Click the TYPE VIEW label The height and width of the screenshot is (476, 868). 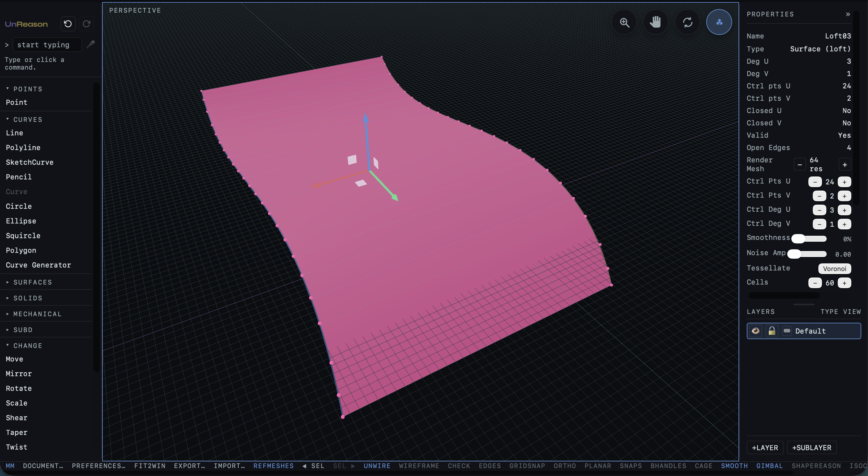[841, 312]
